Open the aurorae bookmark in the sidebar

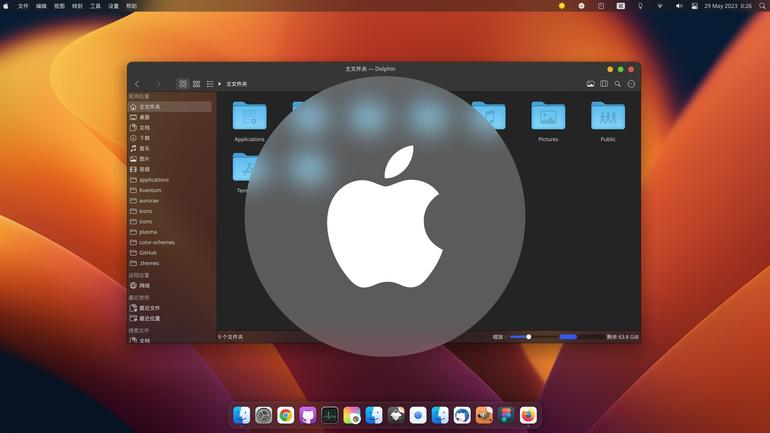(x=170, y=201)
